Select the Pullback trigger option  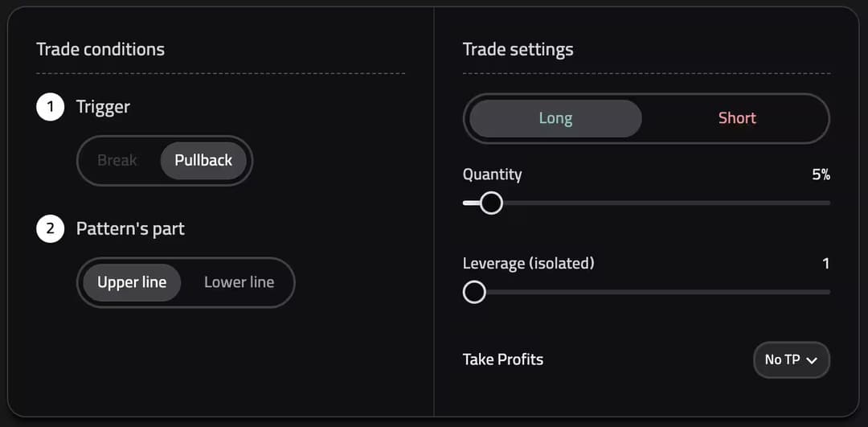click(x=203, y=160)
